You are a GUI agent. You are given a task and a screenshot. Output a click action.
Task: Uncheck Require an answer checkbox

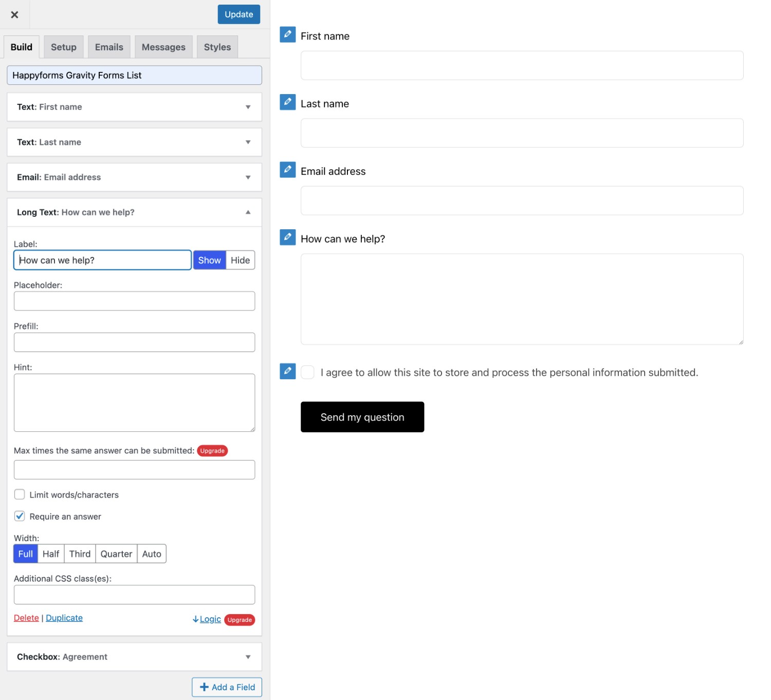[20, 516]
